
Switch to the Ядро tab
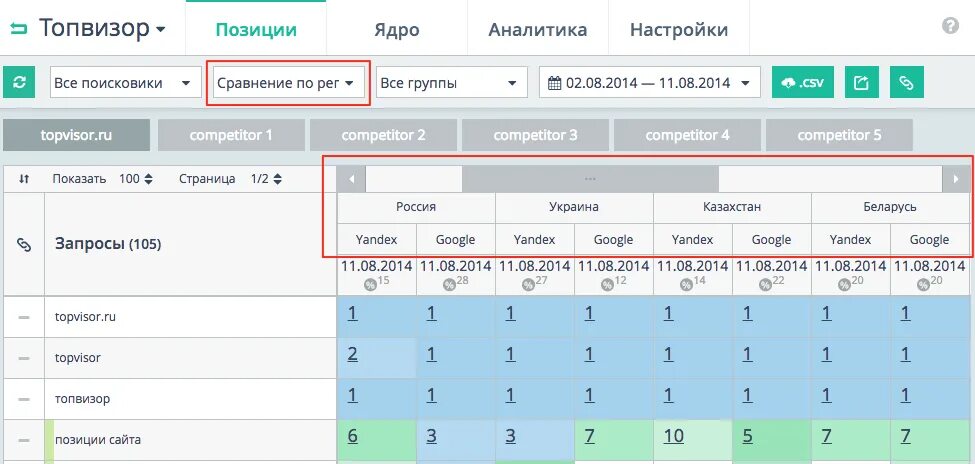click(396, 29)
